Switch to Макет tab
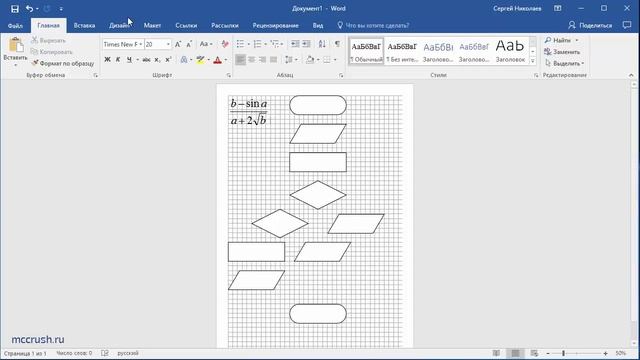 (x=152, y=25)
